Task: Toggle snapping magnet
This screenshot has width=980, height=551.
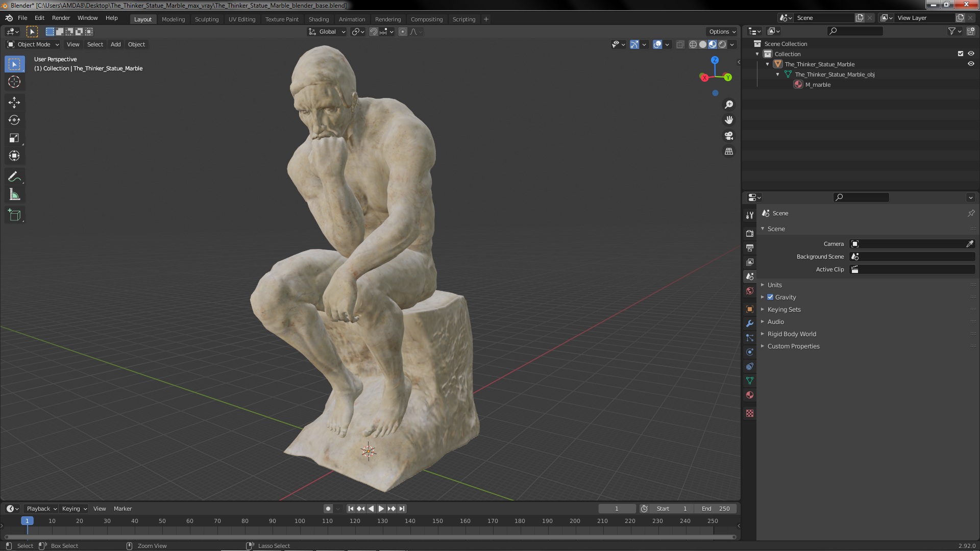Action: tap(373, 32)
